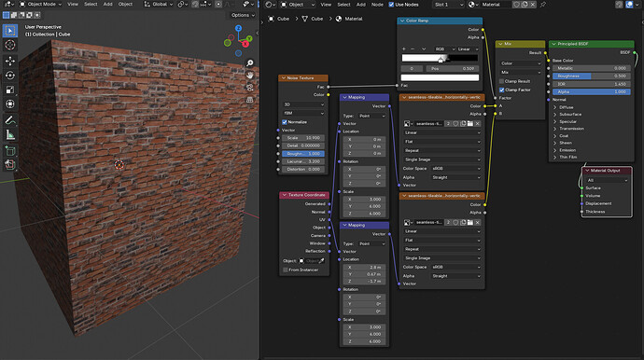This screenshot has width=644, height=360.
Task: Activate the Cursor tool
Action: pos(10,45)
